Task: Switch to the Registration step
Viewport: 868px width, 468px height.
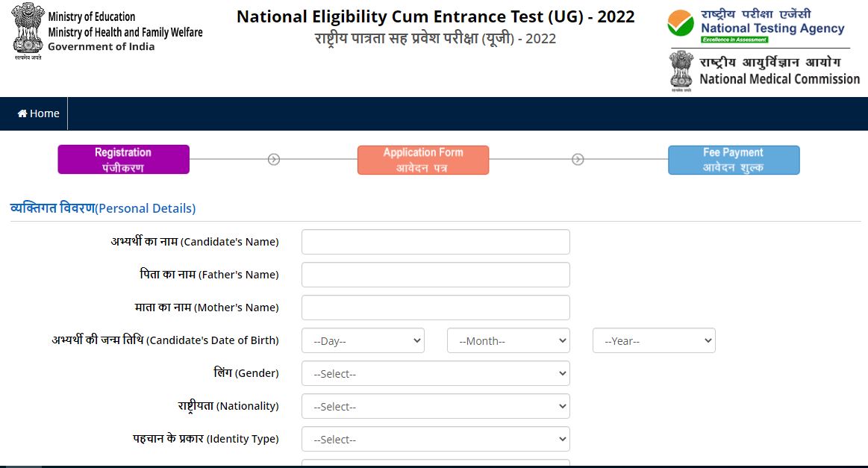Action: click(x=123, y=159)
